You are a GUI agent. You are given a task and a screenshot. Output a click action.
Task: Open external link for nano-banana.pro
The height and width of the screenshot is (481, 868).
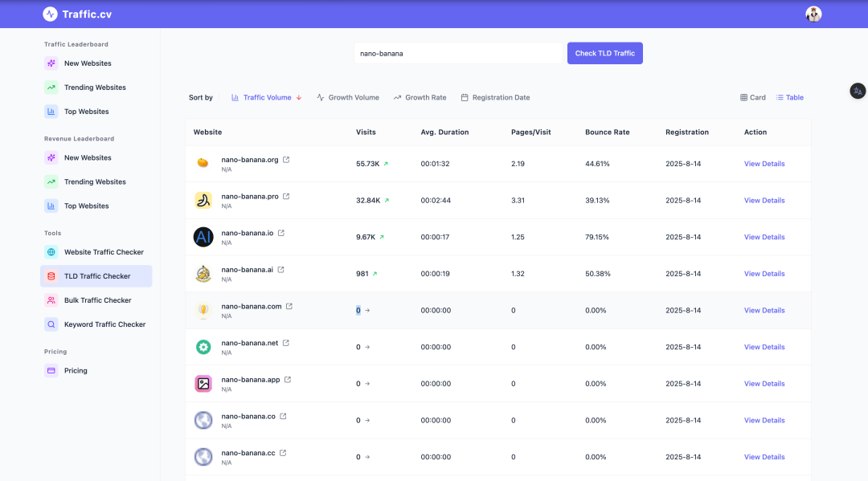[286, 196]
